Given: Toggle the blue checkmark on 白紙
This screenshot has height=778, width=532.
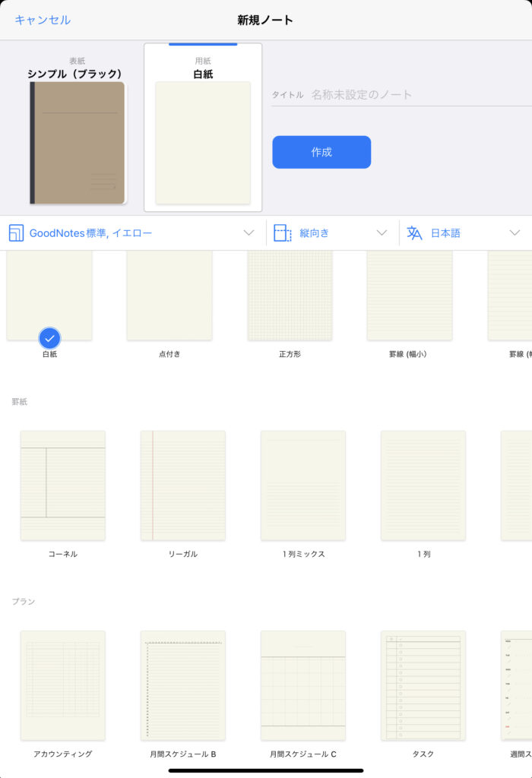Looking at the screenshot, I should (49, 338).
